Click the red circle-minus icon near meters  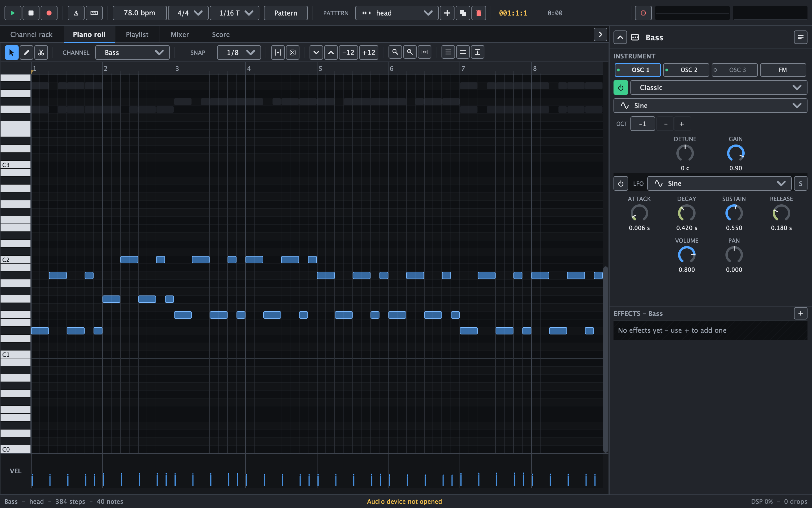tap(643, 13)
